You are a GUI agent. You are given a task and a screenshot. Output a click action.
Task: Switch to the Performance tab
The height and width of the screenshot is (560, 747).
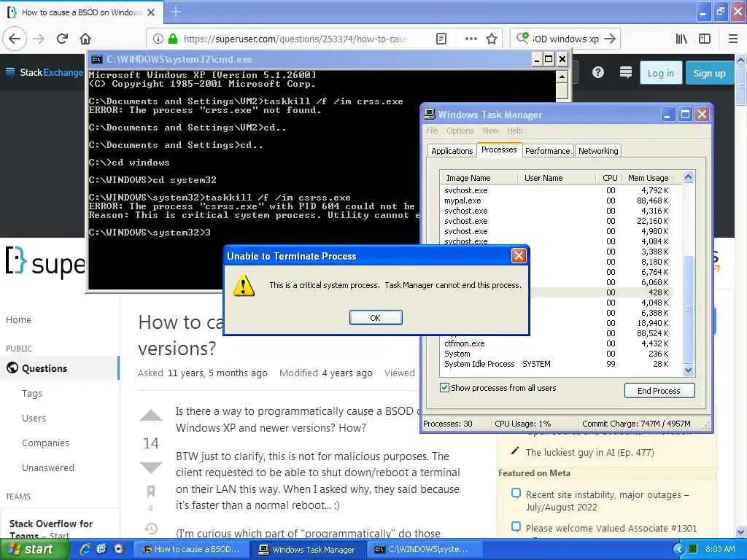[547, 150]
